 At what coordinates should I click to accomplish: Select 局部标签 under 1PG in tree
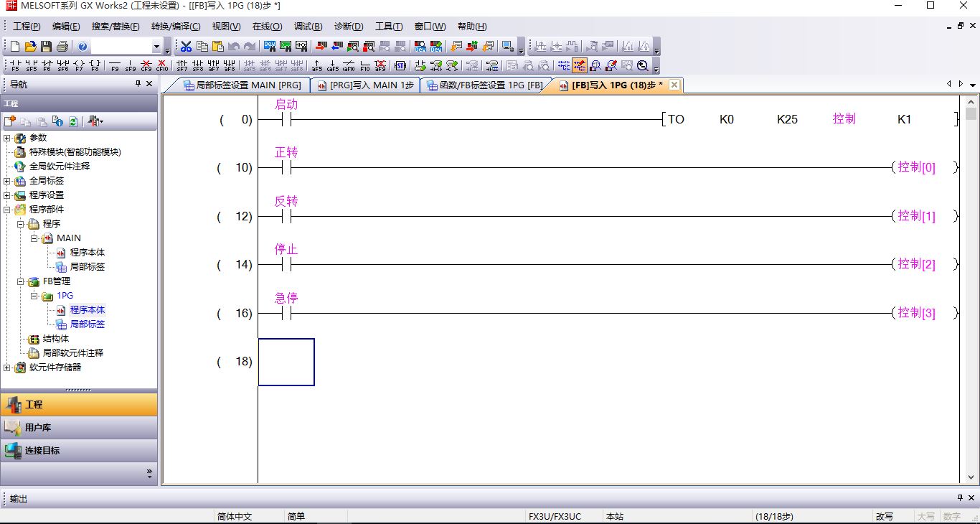pyautogui.click(x=87, y=324)
